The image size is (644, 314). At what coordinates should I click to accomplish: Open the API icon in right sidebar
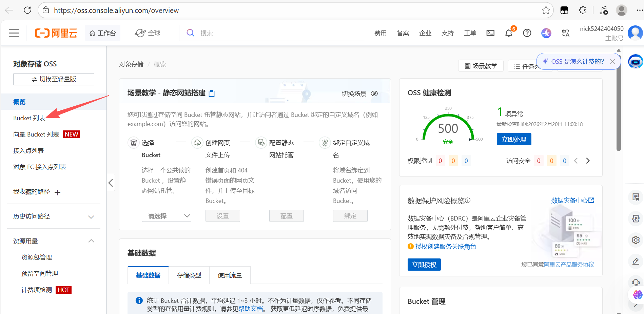click(636, 218)
